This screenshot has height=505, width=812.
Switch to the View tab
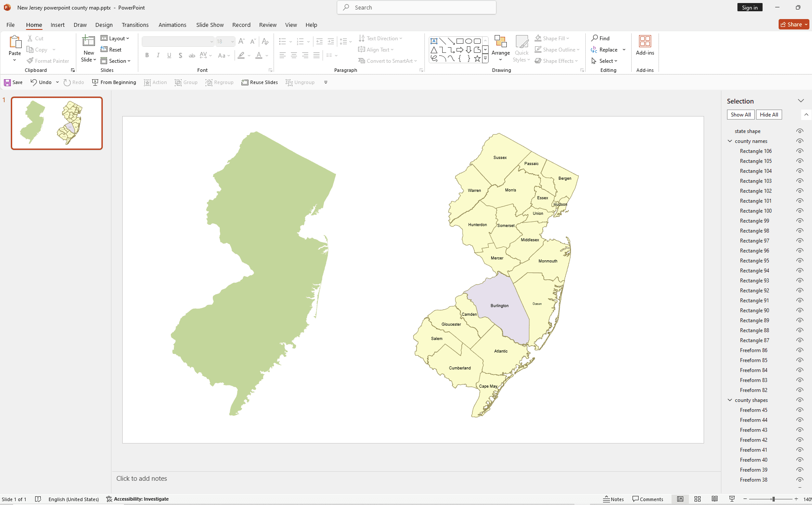pos(291,25)
